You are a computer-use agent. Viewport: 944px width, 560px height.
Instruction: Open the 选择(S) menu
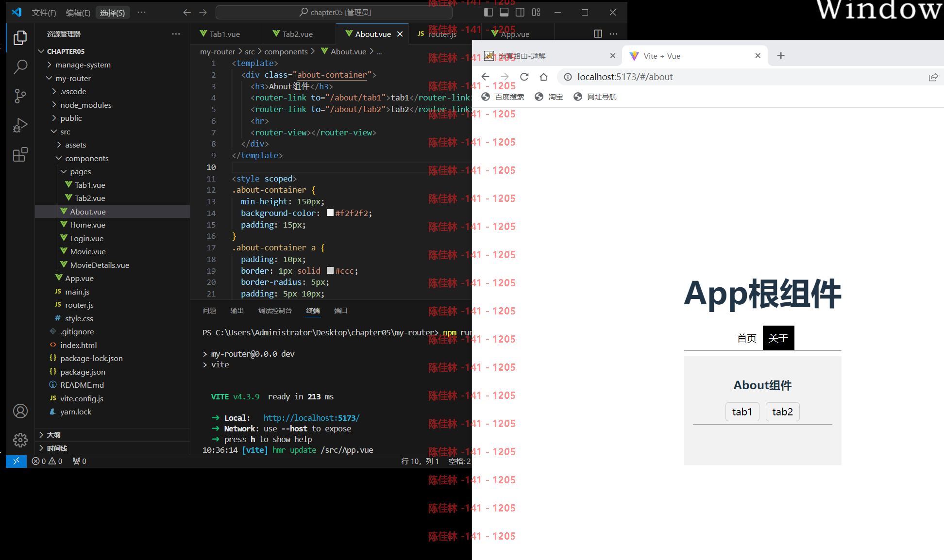point(112,13)
